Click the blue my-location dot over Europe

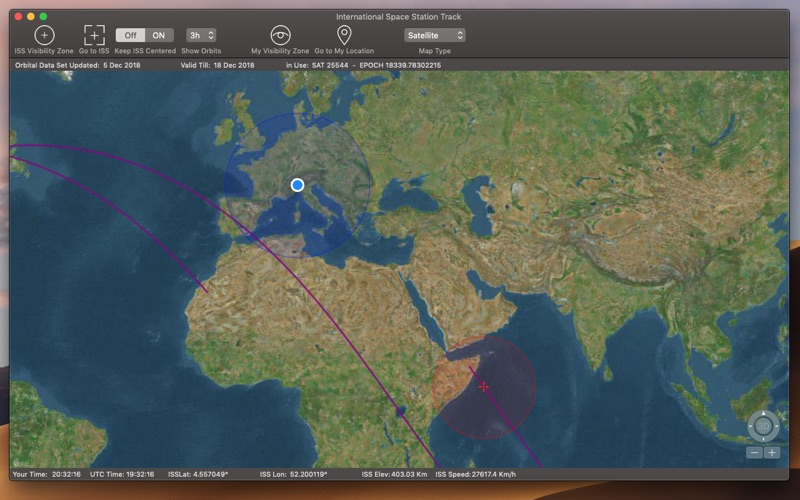(x=297, y=185)
